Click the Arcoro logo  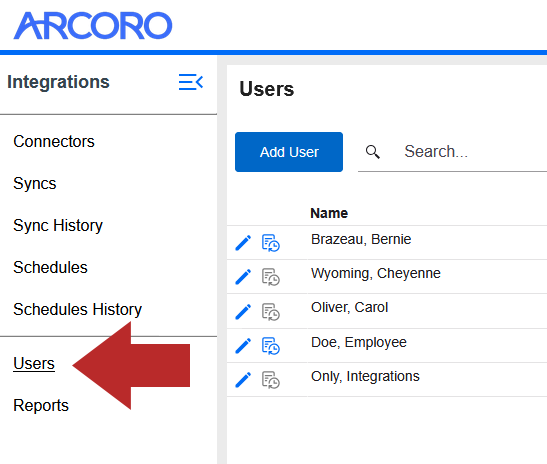93,25
